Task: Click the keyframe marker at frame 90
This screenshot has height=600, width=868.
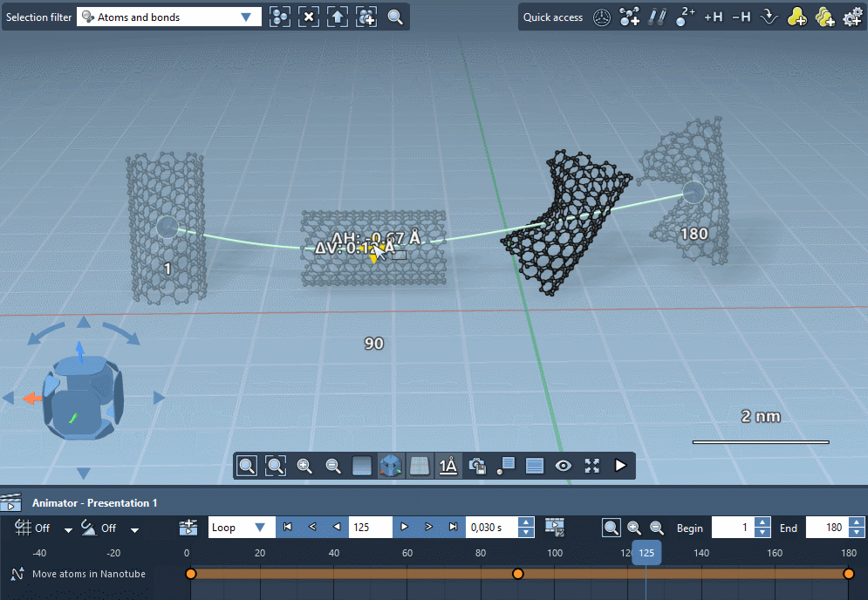Action: coord(517,574)
